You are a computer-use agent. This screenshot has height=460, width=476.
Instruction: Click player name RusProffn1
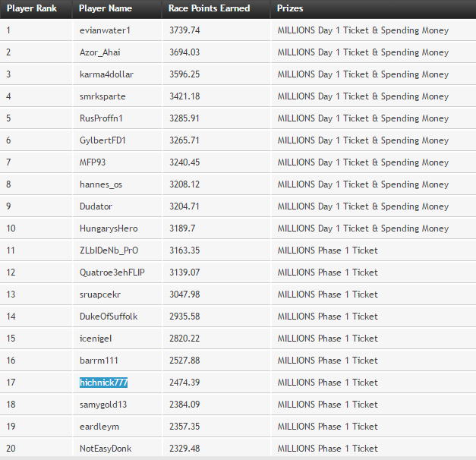click(x=101, y=118)
